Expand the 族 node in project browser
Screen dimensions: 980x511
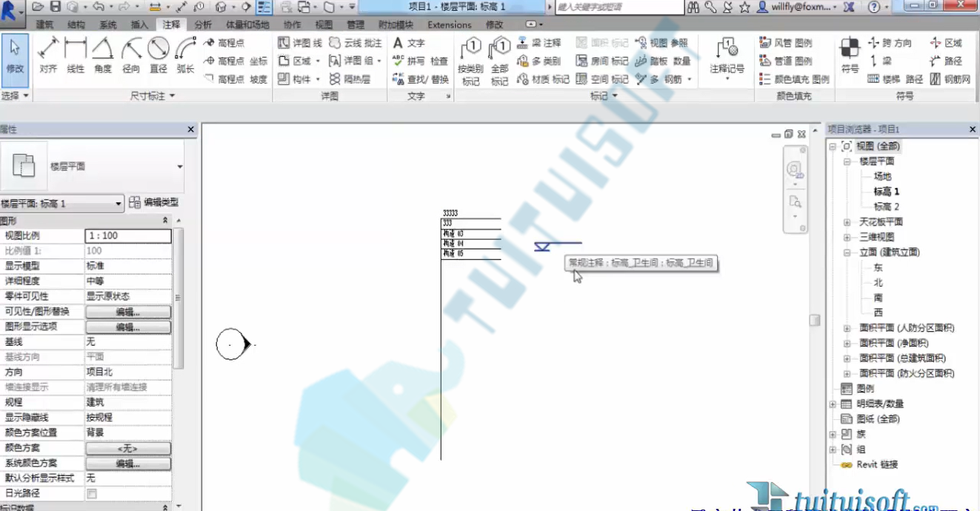833,434
